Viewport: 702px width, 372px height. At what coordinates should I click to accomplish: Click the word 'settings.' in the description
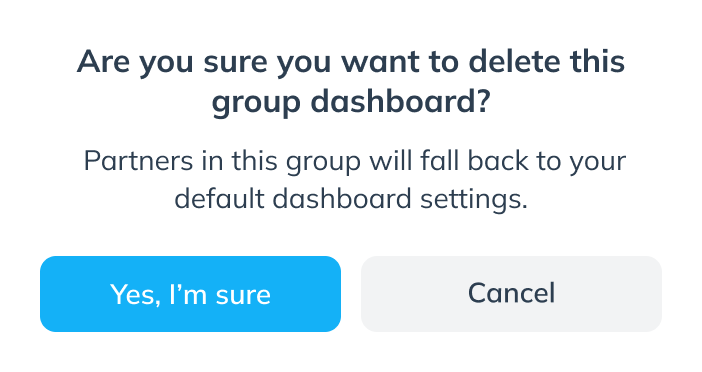pos(474,200)
